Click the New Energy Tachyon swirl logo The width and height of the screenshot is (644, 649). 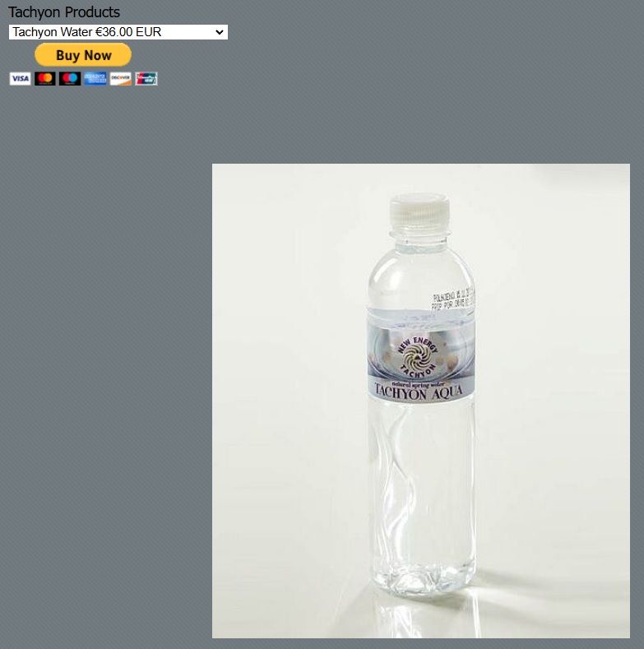417,357
